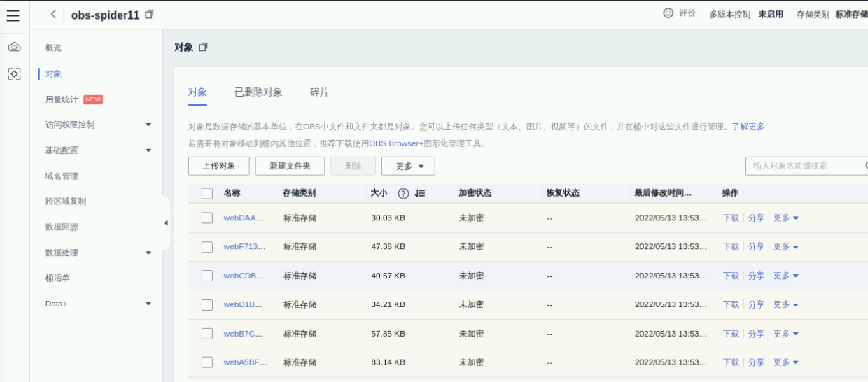Image resolution: width=868 pixels, height=382 pixels.
Task: Click the help icon beside 大小 column
Action: pos(403,194)
